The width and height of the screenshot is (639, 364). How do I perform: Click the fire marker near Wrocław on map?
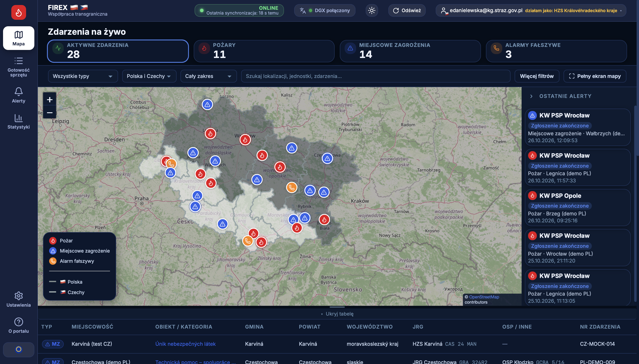coord(245,139)
